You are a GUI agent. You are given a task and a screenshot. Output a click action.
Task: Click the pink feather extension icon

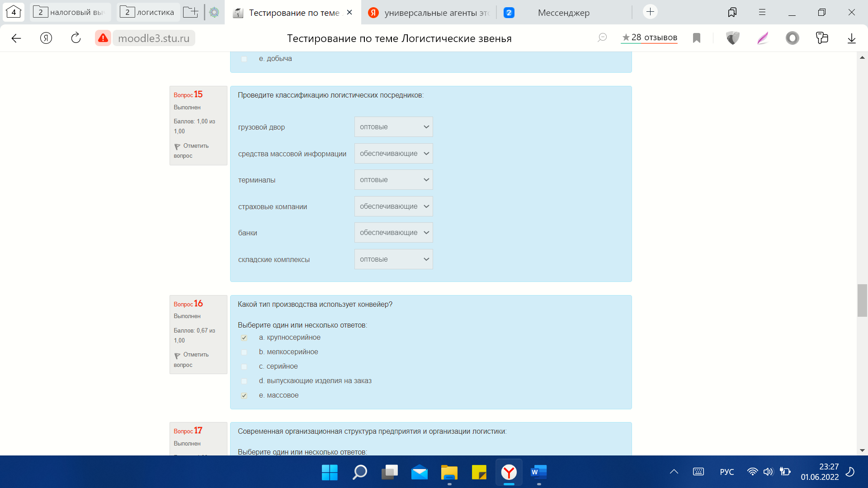click(x=763, y=38)
